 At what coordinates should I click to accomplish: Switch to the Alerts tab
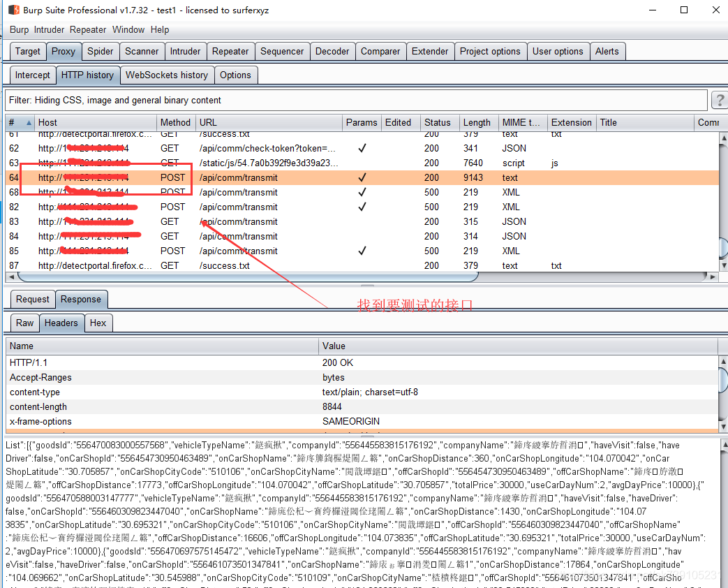point(607,51)
